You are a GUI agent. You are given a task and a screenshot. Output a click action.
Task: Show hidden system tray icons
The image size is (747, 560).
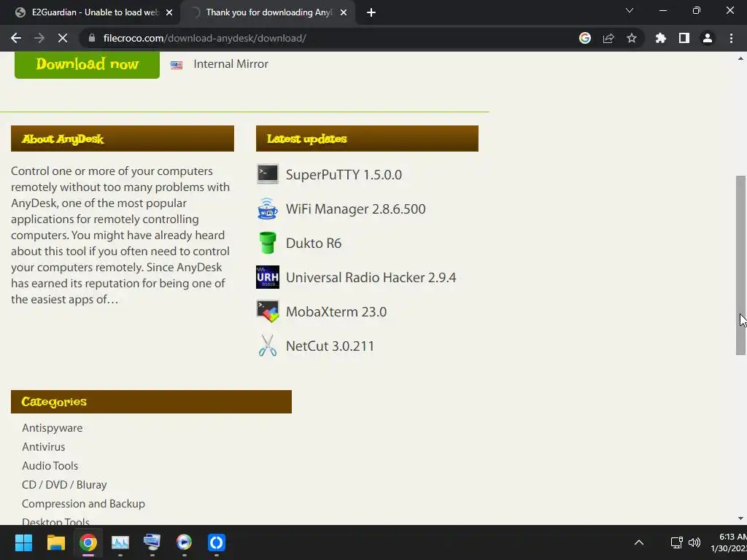coord(639,542)
